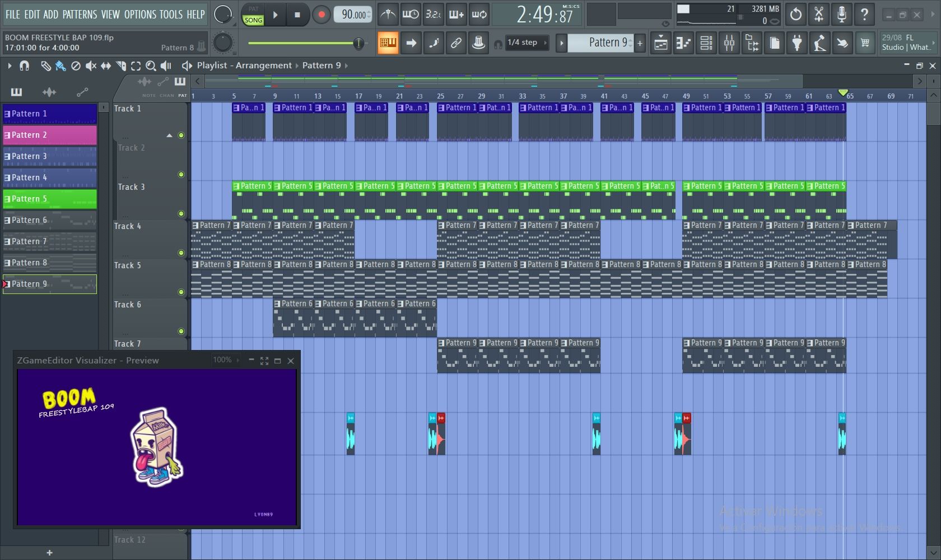Open the OPTIONS menu
The height and width of the screenshot is (560, 941).
click(139, 15)
